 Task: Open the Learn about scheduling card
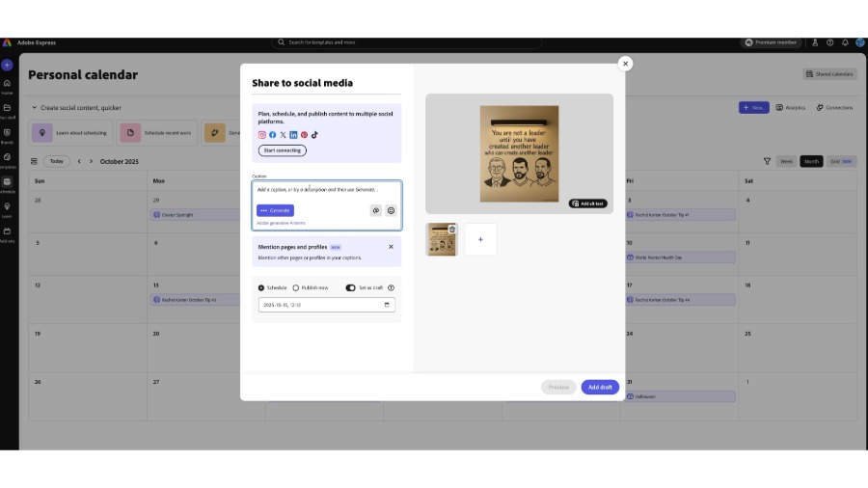pos(72,133)
